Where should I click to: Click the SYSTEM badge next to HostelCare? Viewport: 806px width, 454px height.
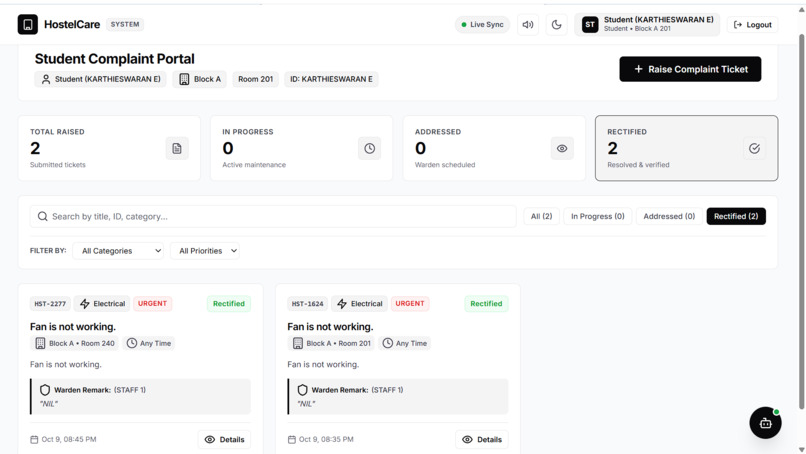coord(125,24)
